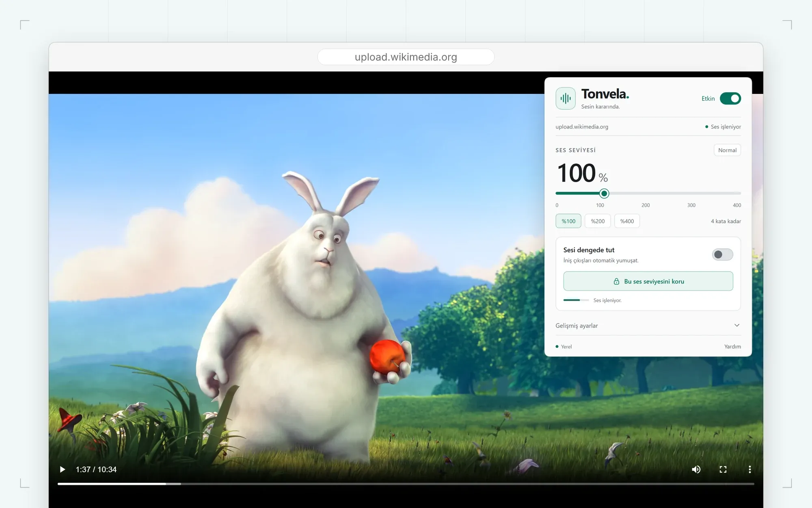Select the %400 volume preset

(627, 221)
